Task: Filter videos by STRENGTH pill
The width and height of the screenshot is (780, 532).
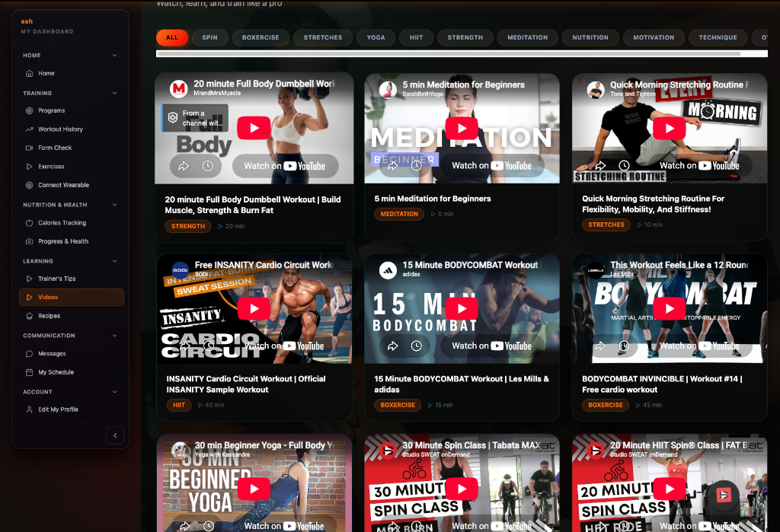Action: click(465, 37)
